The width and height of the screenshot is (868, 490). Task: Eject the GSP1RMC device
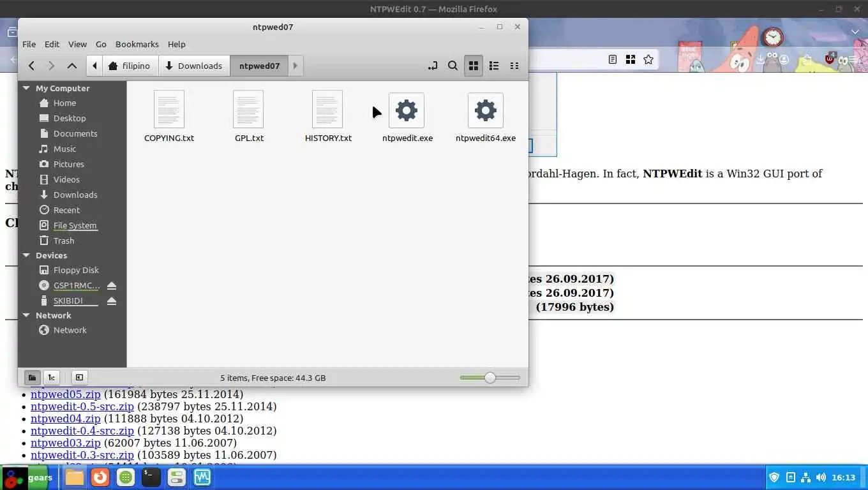tap(112, 285)
